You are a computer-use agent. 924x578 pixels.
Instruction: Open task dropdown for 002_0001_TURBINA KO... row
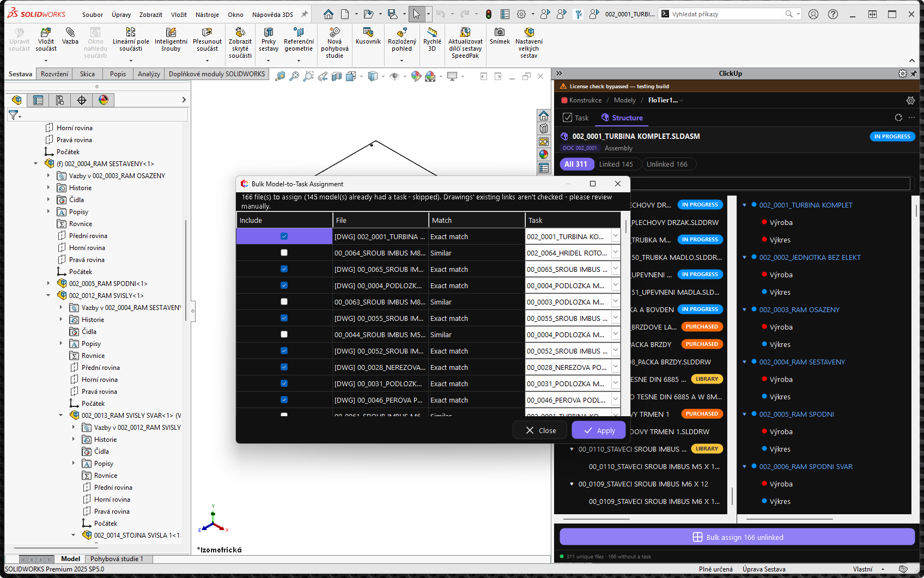615,236
